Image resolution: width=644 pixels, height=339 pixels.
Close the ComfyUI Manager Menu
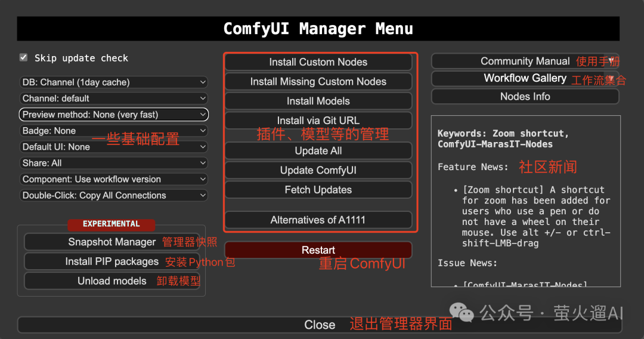(x=320, y=325)
